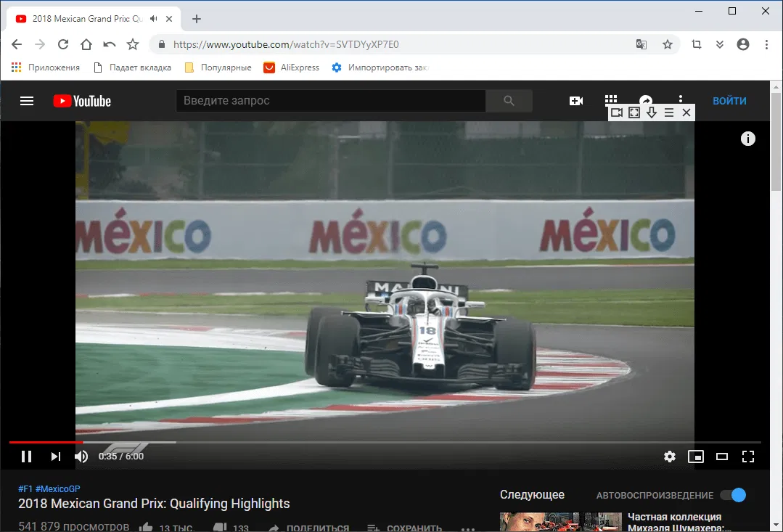Toggle theater mode view
This screenshot has width=783, height=532.
point(721,456)
